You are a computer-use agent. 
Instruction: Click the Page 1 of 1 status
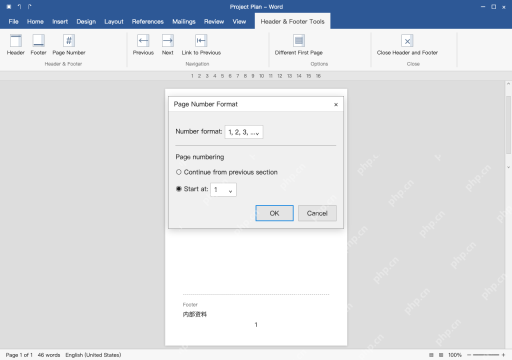(19, 355)
